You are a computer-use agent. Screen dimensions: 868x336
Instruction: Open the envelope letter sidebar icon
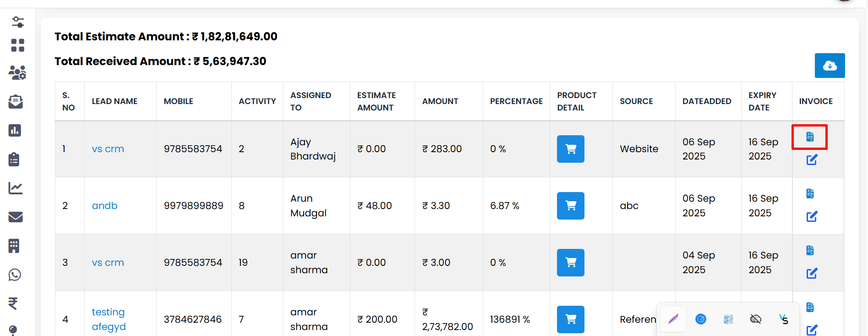16,102
